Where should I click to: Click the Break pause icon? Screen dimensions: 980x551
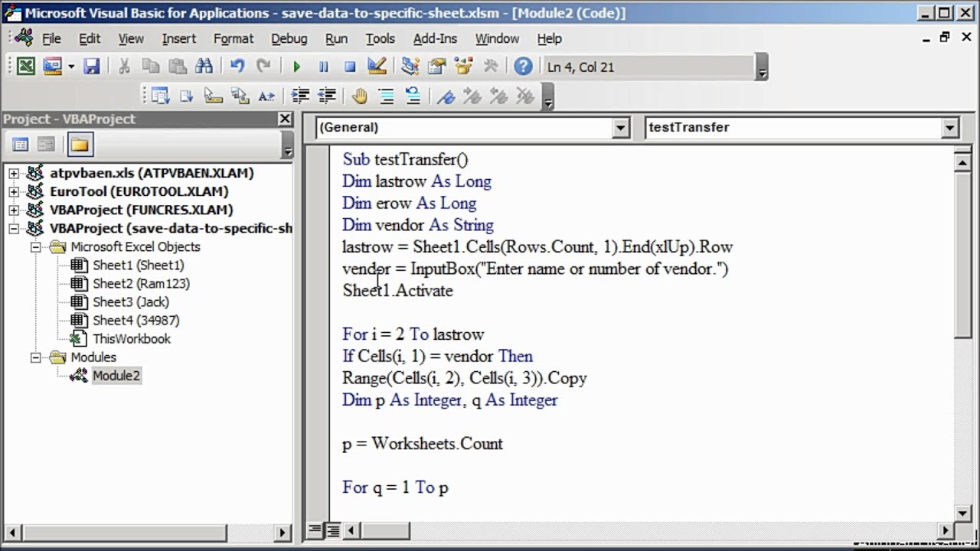323,67
